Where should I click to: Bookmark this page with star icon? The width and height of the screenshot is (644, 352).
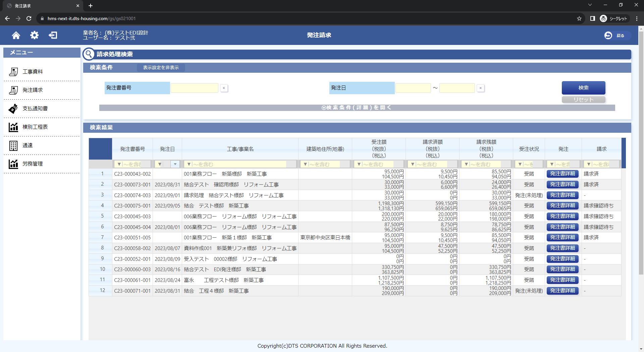579,18
